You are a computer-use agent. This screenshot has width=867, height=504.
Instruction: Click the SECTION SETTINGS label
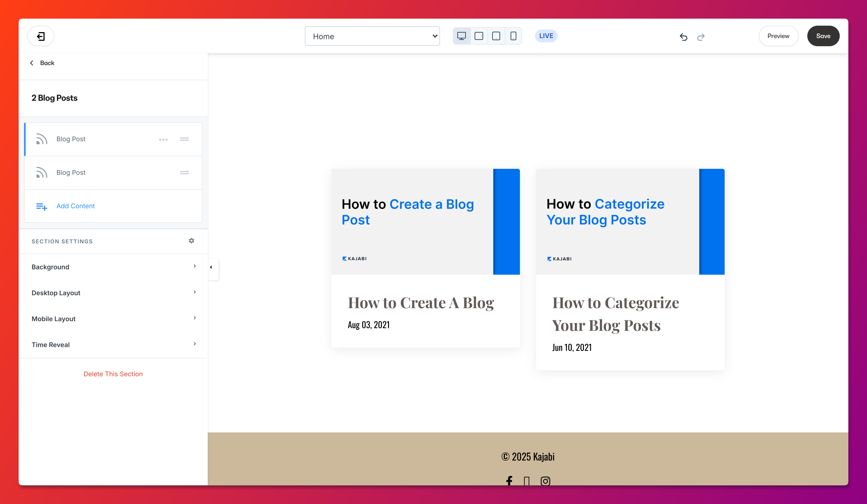click(62, 241)
